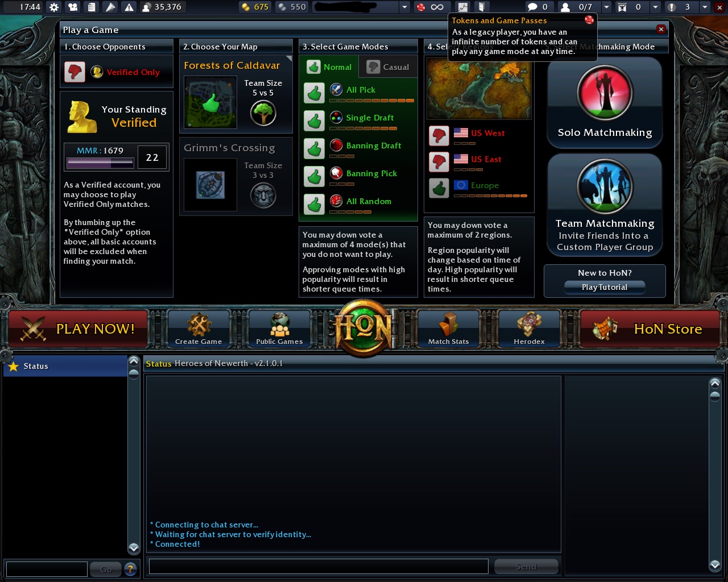This screenshot has width=728, height=582.
Task: Toggle Europe region thumbs up
Action: click(x=439, y=188)
